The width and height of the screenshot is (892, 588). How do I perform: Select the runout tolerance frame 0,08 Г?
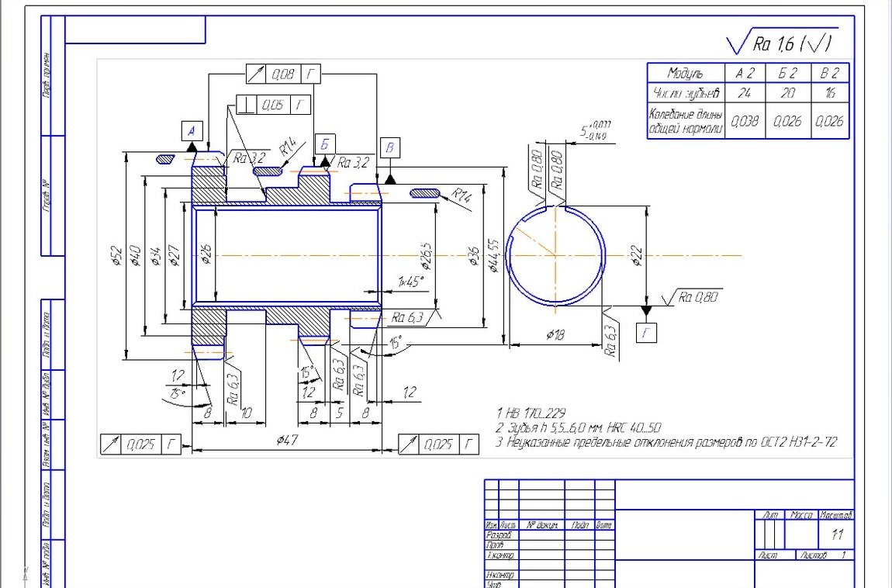283,74
